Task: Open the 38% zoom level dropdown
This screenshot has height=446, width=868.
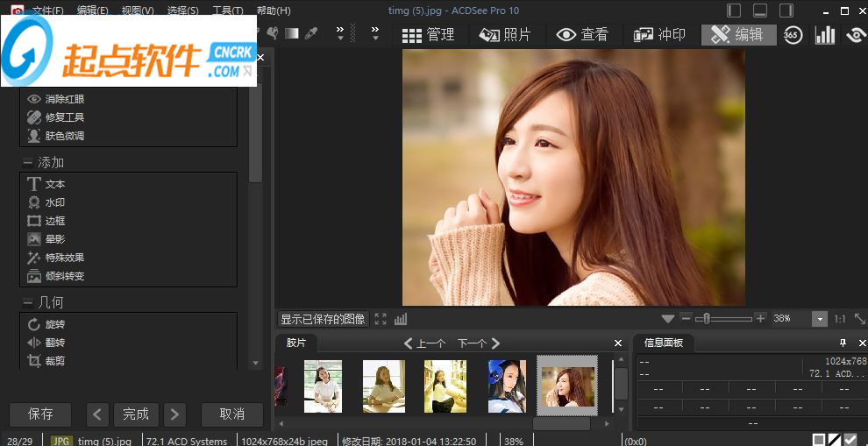Action: [819, 319]
